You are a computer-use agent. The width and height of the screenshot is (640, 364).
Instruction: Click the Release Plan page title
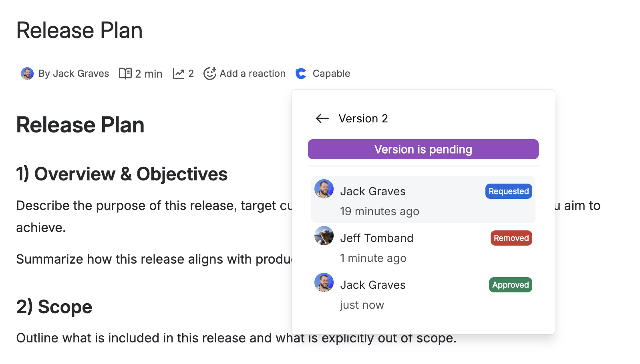[x=79, y=30]
